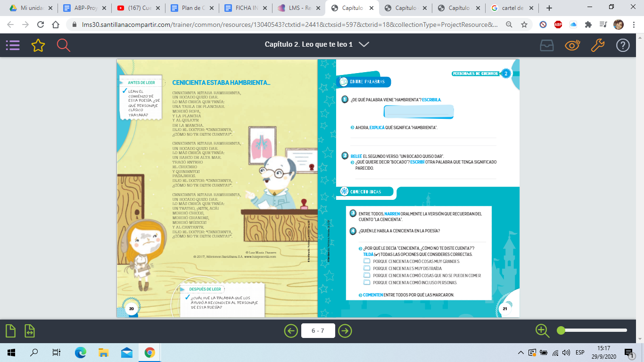Image resolution: width=644 pixels, height=362 pixels.
Task: Tick 'Porque Cenicienta comió cosas que no se pueden comer'
Action: click(x=367, y=275)
